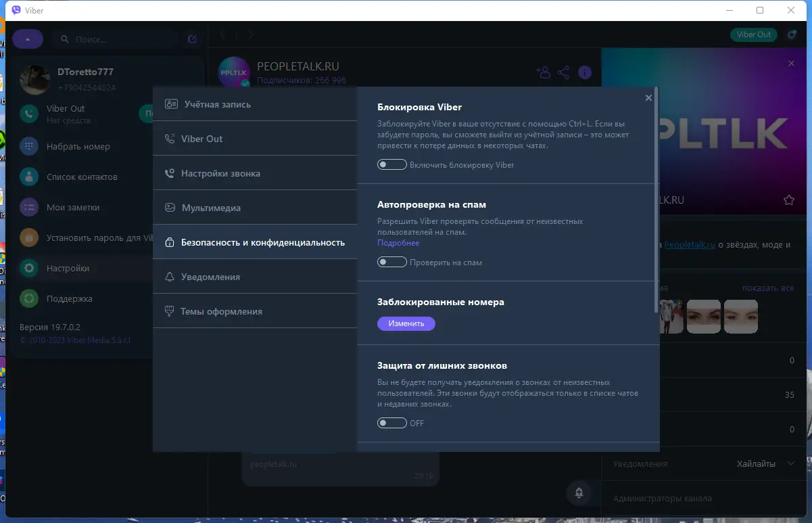Click the settings dialog vertical scrollbar
The height and width of the screenshot is (523, 812).
[656, 200]
